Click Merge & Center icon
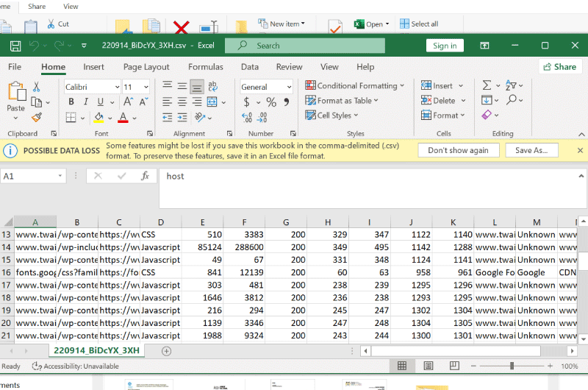Screen dimensions: 588x390 point(212,102)
